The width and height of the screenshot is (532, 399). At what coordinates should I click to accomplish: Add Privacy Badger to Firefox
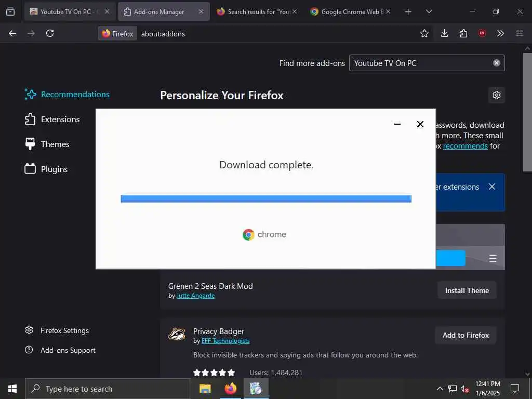pos(465,335)
